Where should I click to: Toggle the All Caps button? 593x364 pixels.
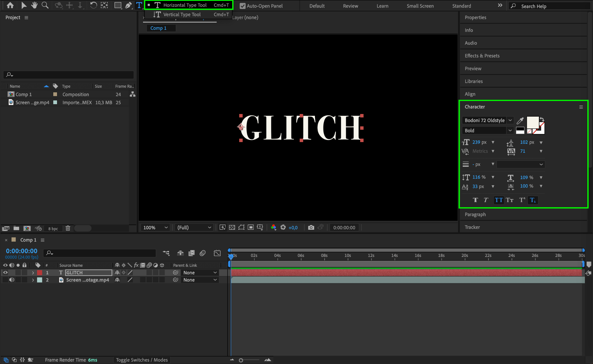pyautogui.click(x=499, y=200)
